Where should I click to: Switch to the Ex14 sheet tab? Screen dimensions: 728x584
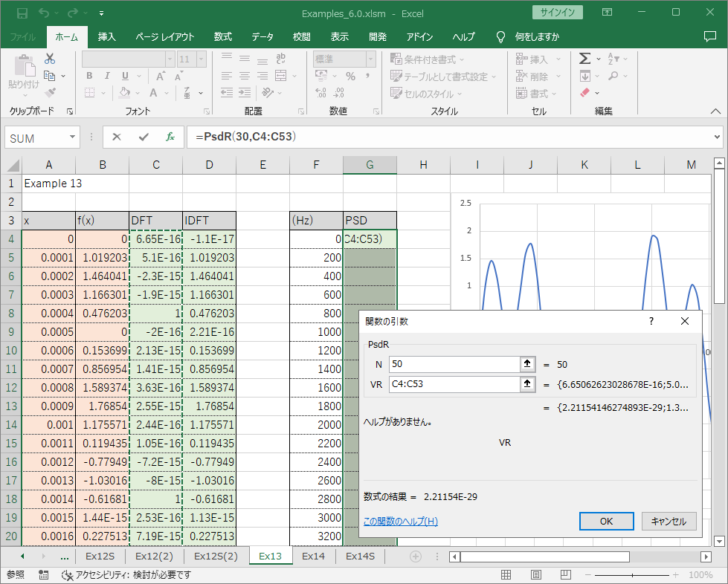click(x=314, y=556)
